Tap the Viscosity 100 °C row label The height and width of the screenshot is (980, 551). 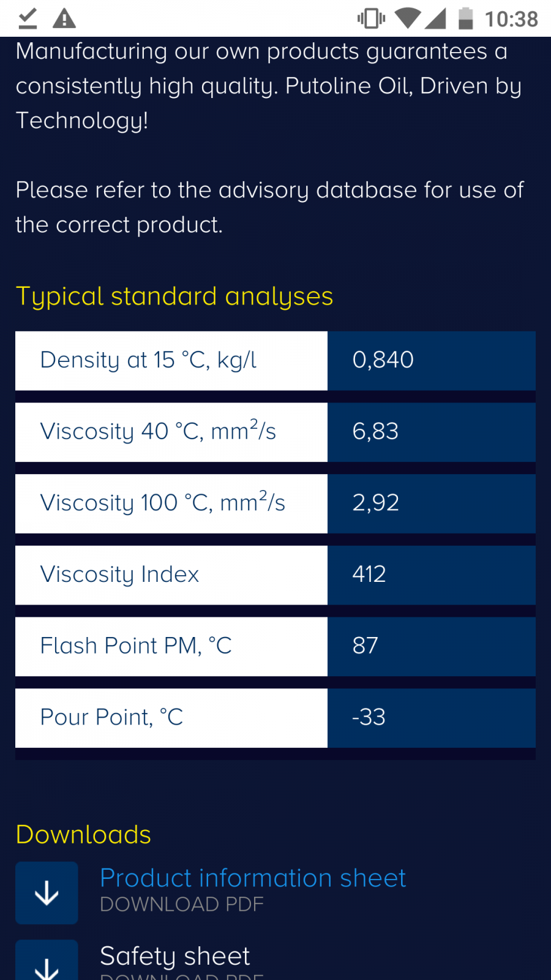pos(163,503)
